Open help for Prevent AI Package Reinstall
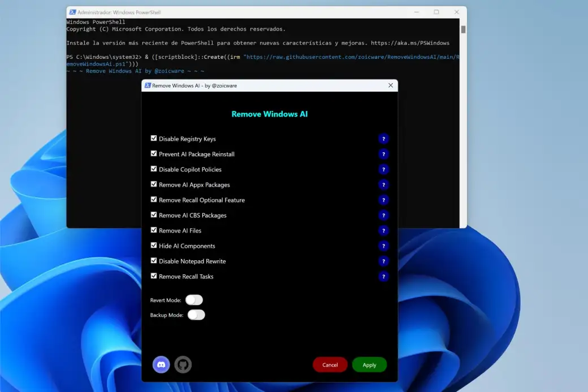Viewport: 588px width, 392px height. 384,154
